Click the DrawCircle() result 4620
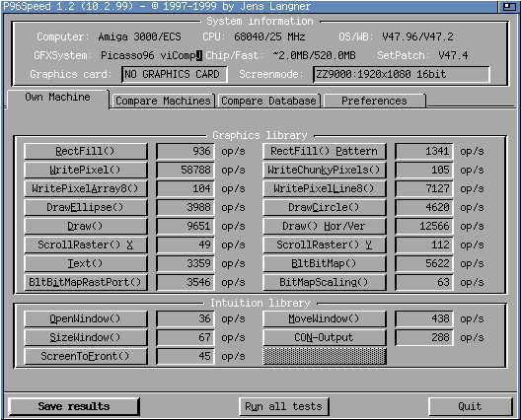This screenshot has height=420, width=521. [x=424, y=207]
